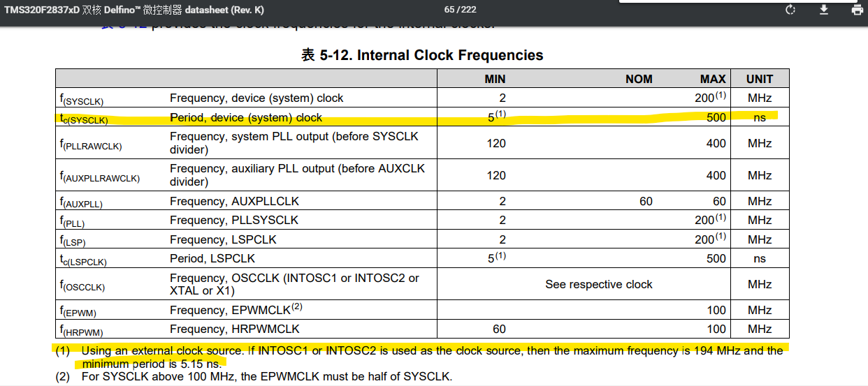This screenshot has height=386, width=868.
Task: Click the MAX value 100 in the f(EPWM) row
Action: 716,310
